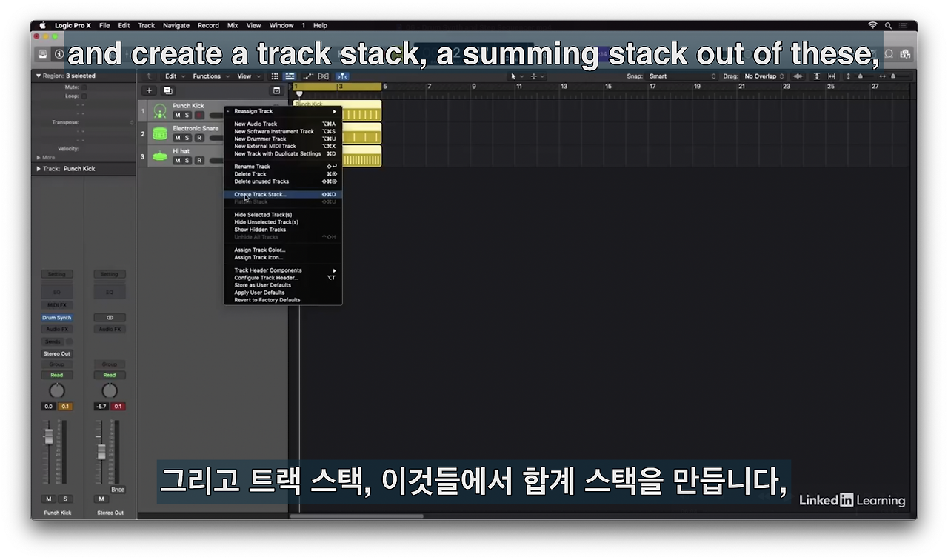Screen dimensions: 948x560
Task: Click the Flex icon in toolbar
Action: (x=324, y=76)
